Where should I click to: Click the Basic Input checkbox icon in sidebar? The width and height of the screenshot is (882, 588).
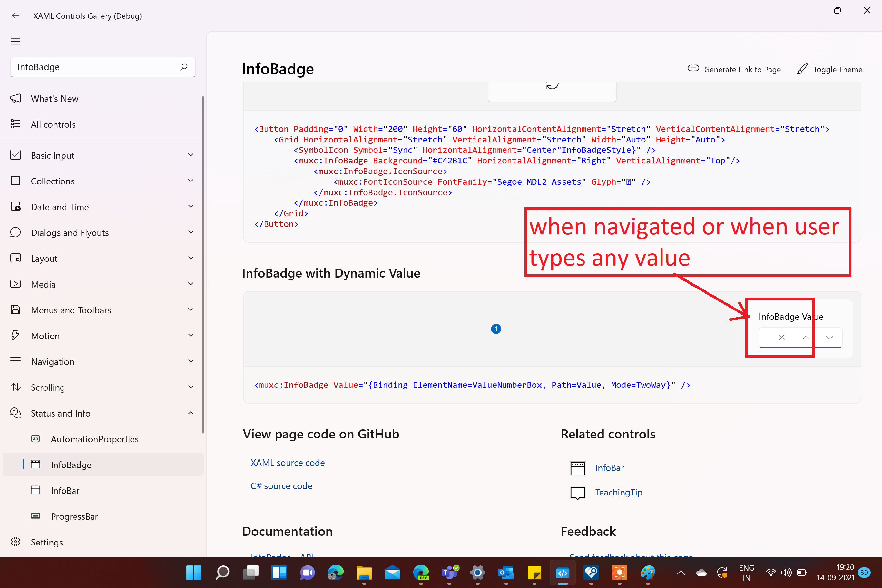(15, 155)
